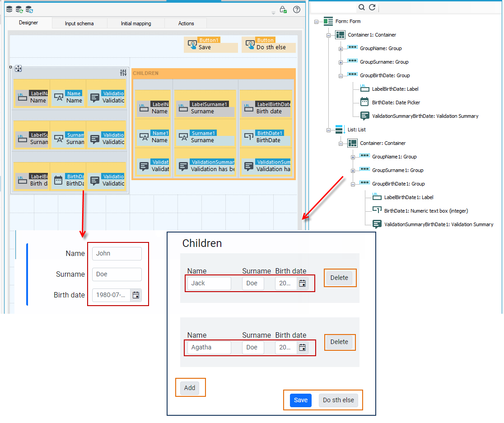Click the first database icon in the designer toolbar

click(x=9, y=9)
